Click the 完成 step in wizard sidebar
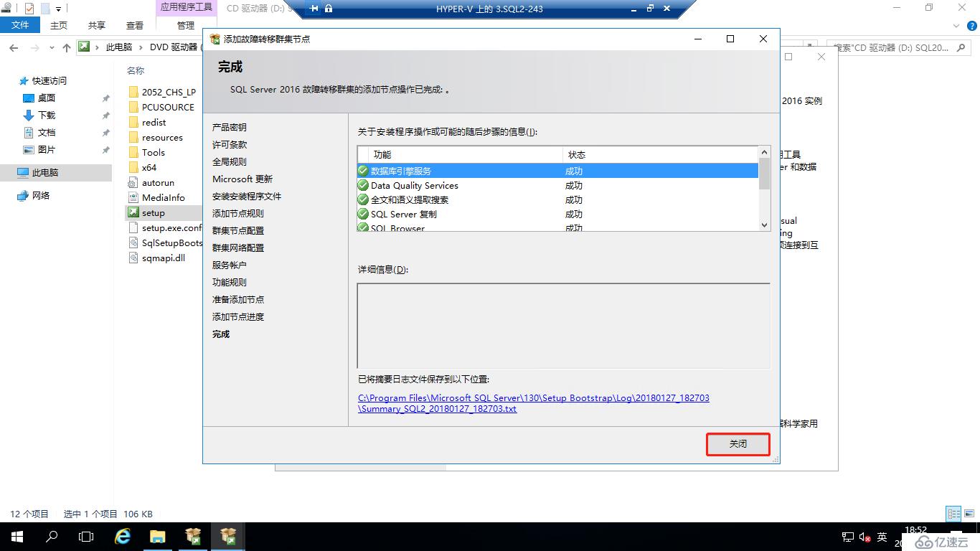Viewport: 980px width, 551px height. click(221, 334)
